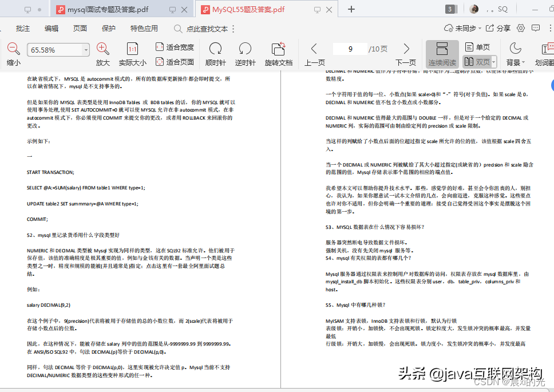Click heading 52、mysql里记录货币用什么字段类型好
Viewport: 554px width, 392px height.
pyautogui.click(x=73, y=235)
